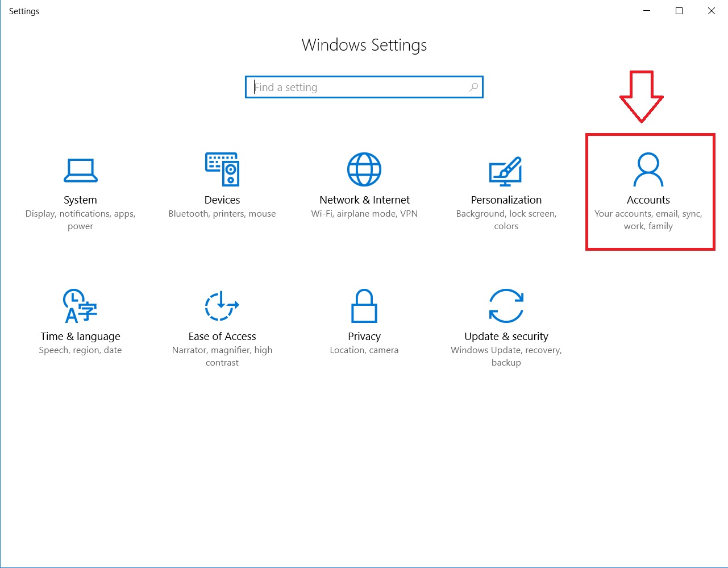Click 'Display, notifications, apps, power' description
Viewport: 728px width, 568px height.
[x=80, y=219]
